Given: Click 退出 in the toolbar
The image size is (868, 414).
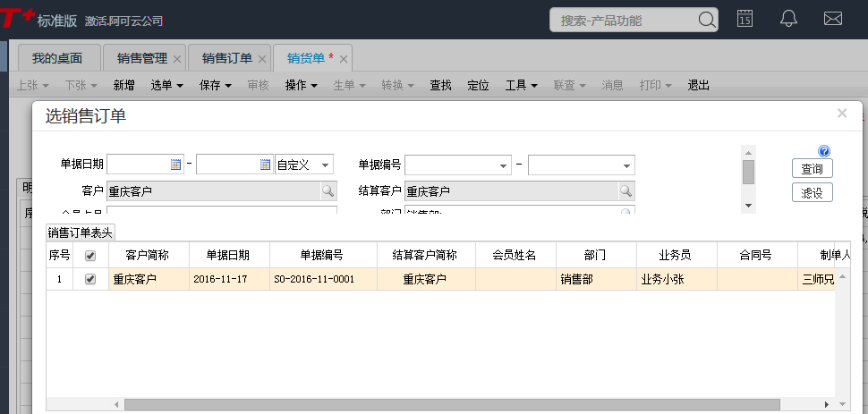Looking at the screenshot, I should 699,85.
